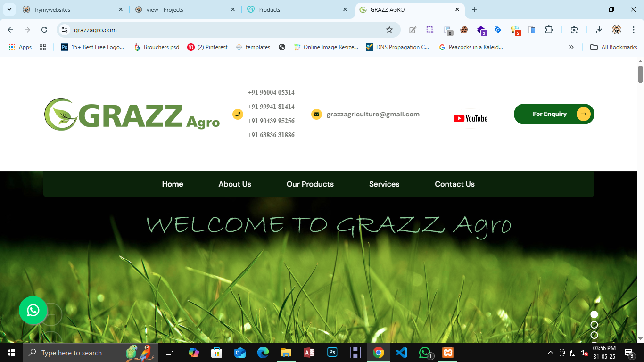
Task: Open the All Bookmarks folder
Action: tap(613, 47)
